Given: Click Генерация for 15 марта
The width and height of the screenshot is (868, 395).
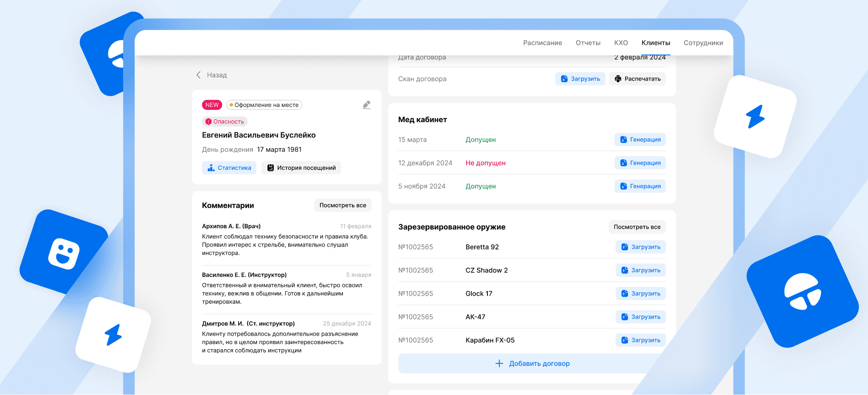Looking at the screenshot, I should [640, 140].
